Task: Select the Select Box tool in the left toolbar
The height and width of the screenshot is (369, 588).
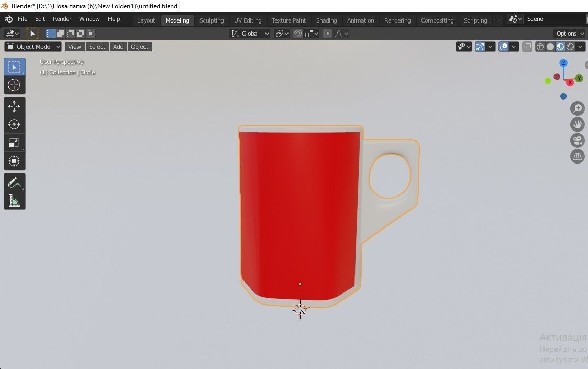Action: (14, 67)
